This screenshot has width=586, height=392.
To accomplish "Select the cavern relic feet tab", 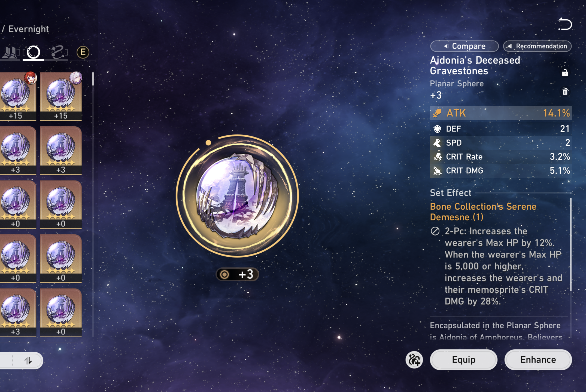I will coord(10,52).
